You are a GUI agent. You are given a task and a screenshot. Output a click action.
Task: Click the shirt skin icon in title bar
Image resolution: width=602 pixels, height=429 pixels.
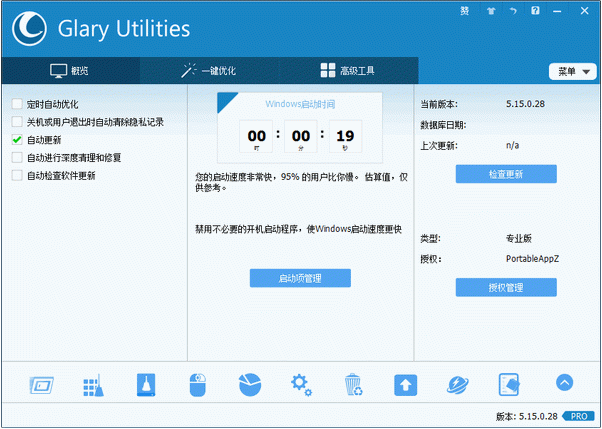(490, 12)
